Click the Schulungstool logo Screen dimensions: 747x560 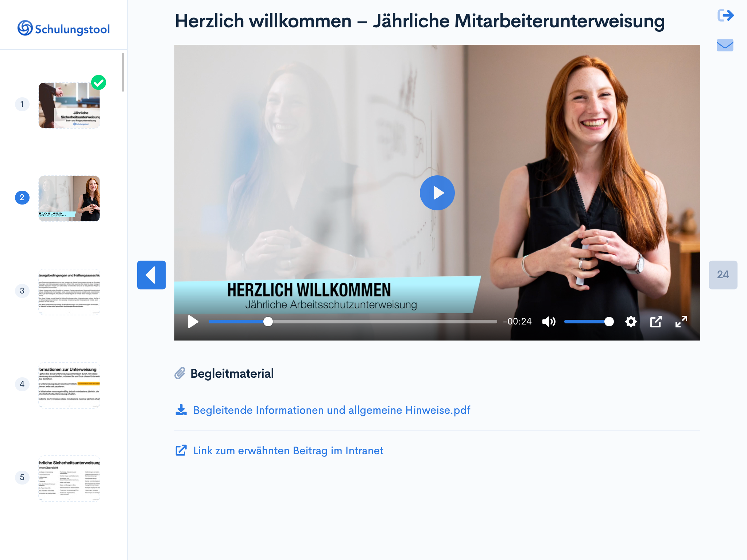pyautogui.click(x=63, y=28)
